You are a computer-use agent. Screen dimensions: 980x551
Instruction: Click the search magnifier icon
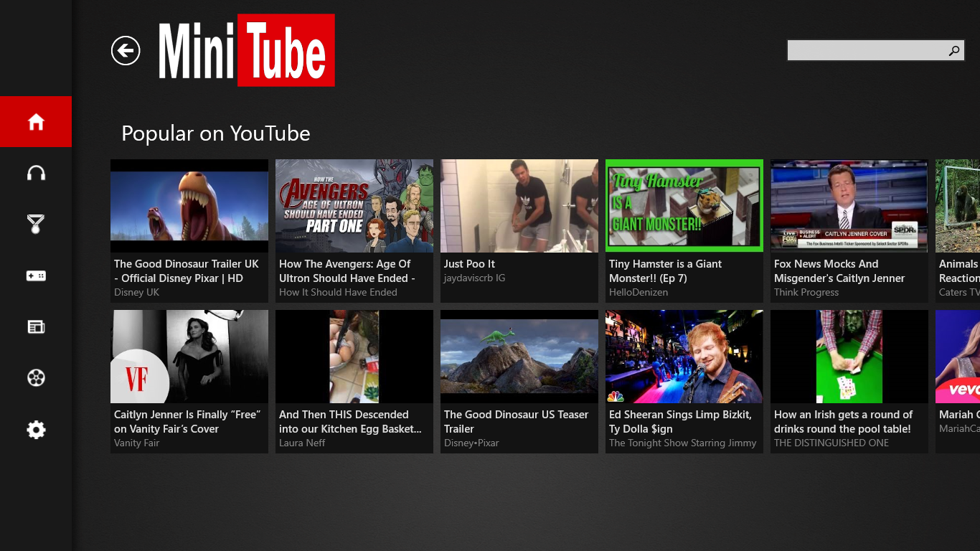[954, 51]
